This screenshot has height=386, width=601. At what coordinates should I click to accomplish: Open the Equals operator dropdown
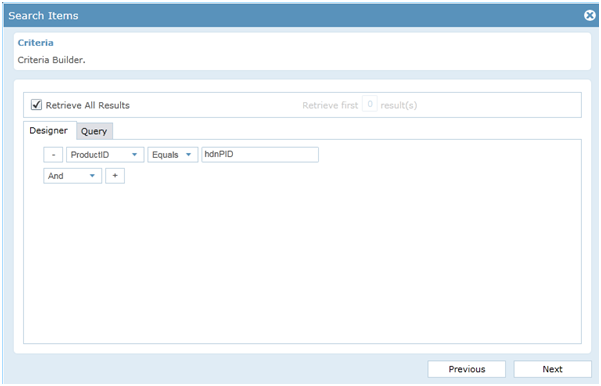point(172,155)
